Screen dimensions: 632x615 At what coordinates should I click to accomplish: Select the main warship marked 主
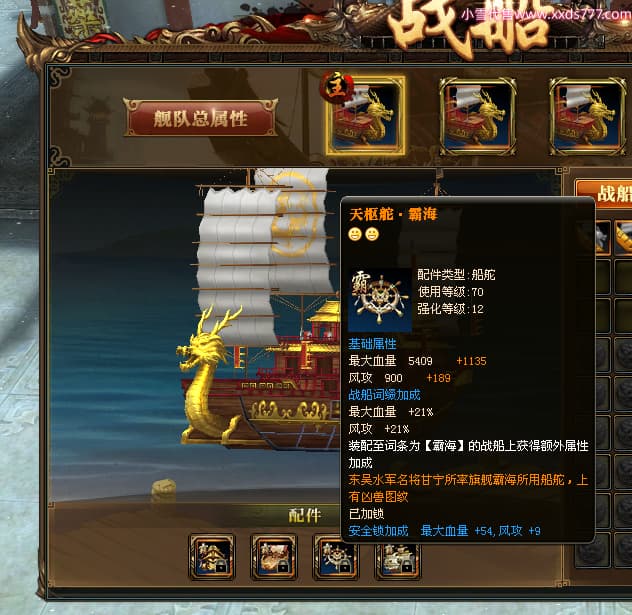365,116
